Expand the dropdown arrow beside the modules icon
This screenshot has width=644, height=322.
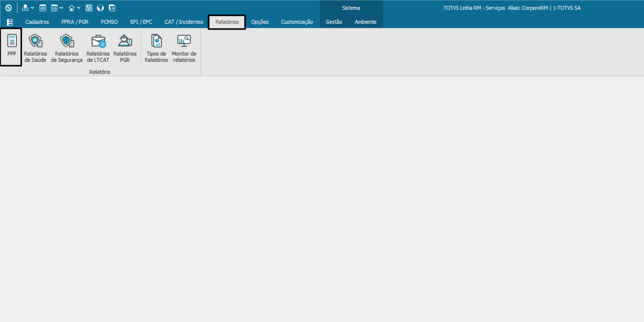(x=33, y=8)
